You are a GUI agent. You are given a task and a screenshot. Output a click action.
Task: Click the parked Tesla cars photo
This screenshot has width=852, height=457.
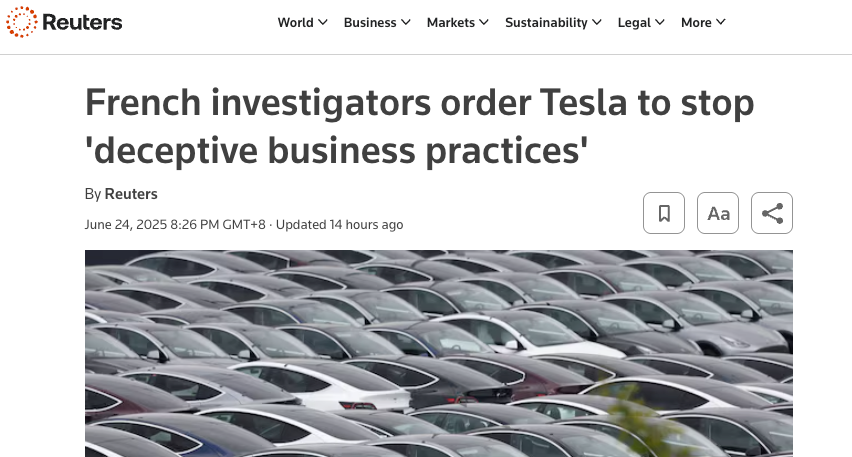pos(438,353)
